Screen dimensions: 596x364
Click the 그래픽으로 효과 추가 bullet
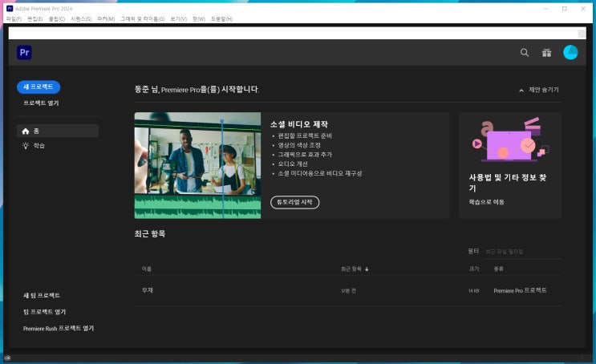[305, 155]
